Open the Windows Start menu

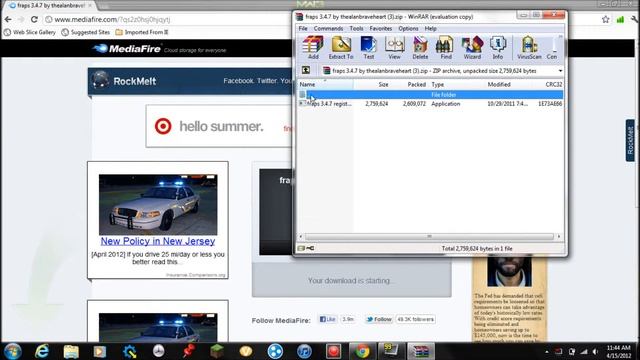pyautogui.click(x=13, y=351)
